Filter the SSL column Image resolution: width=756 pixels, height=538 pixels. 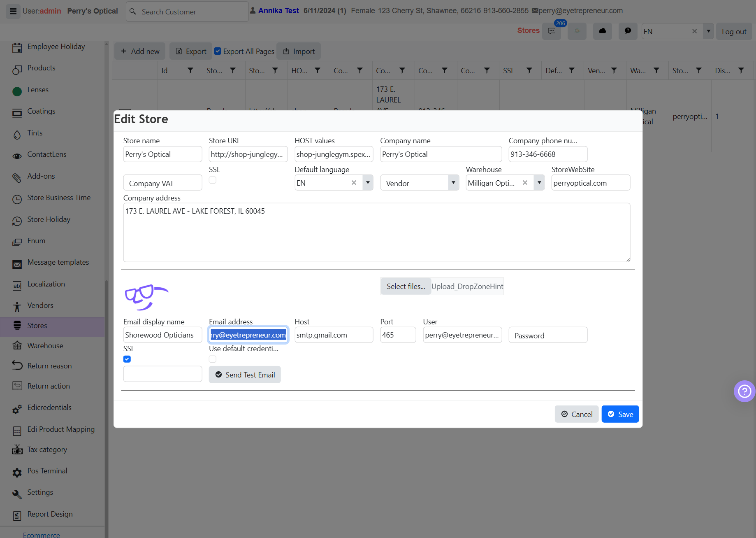529,71
